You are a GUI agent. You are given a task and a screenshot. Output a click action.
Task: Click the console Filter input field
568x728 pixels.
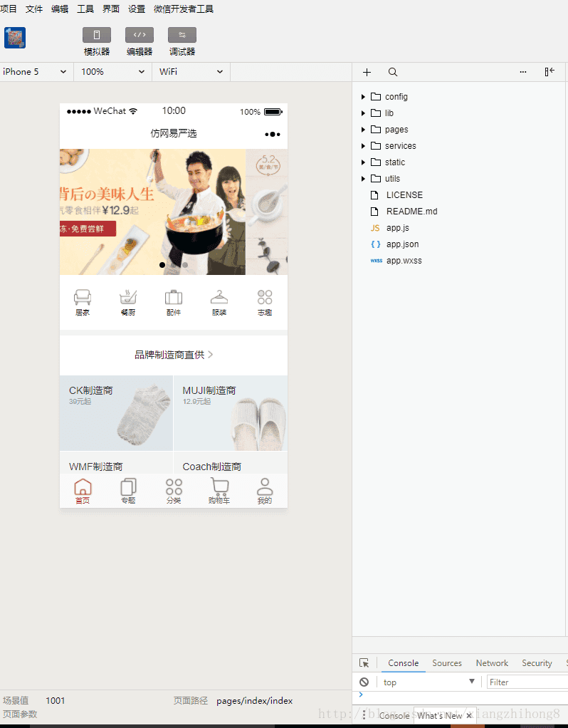[527, 682]
